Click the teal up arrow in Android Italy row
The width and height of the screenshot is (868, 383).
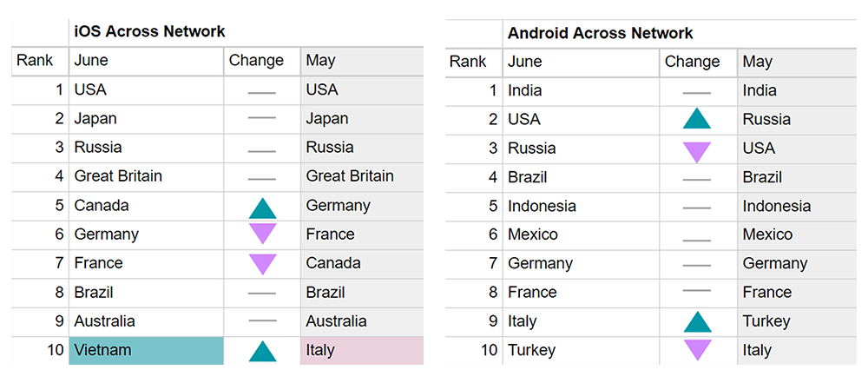pos(697,322)
